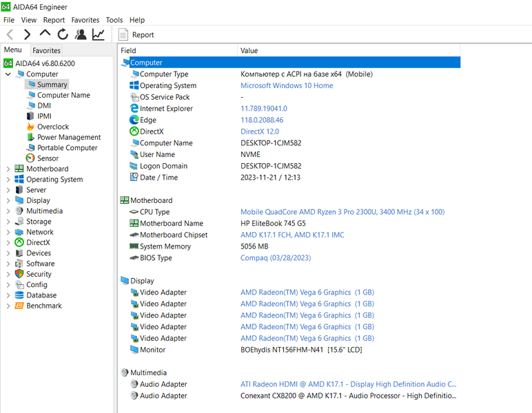Screen dimensions: 532x413
Task: Select the DMI icon in tree
Action: [31, 105]
